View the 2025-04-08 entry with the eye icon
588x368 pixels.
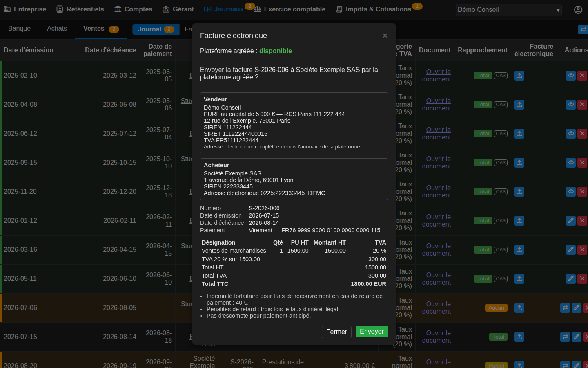[x=571, y=105]
